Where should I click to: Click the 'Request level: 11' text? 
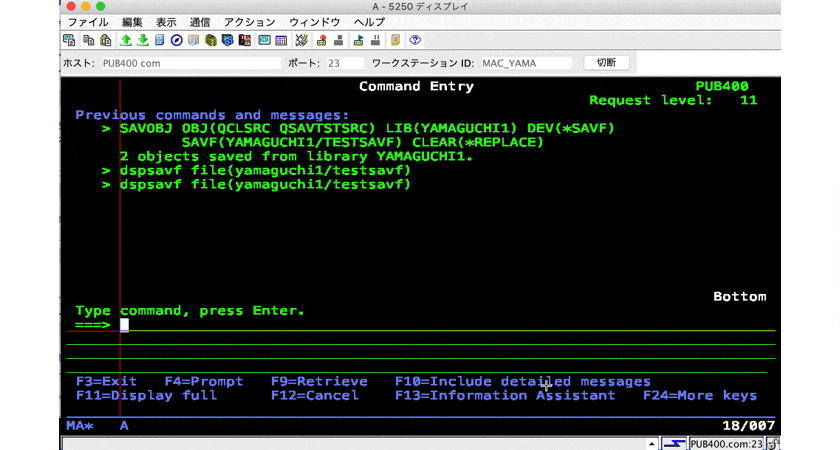coord(673,100)
